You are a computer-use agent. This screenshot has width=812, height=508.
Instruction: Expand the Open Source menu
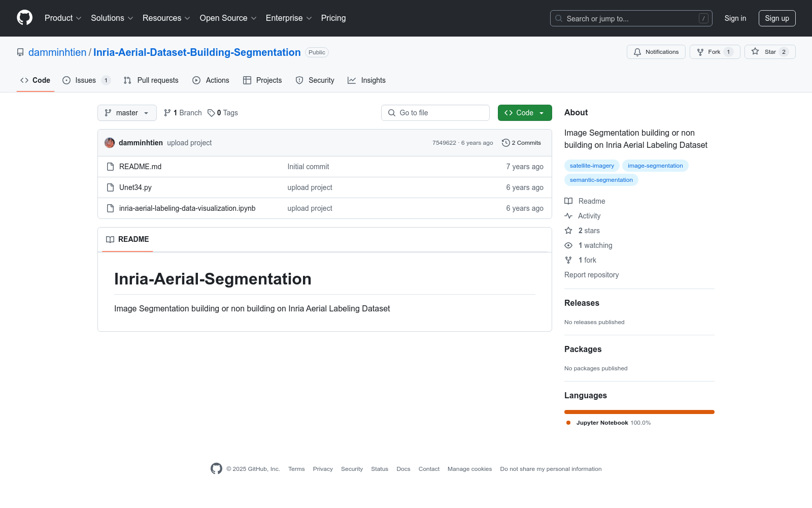(228, 18)
